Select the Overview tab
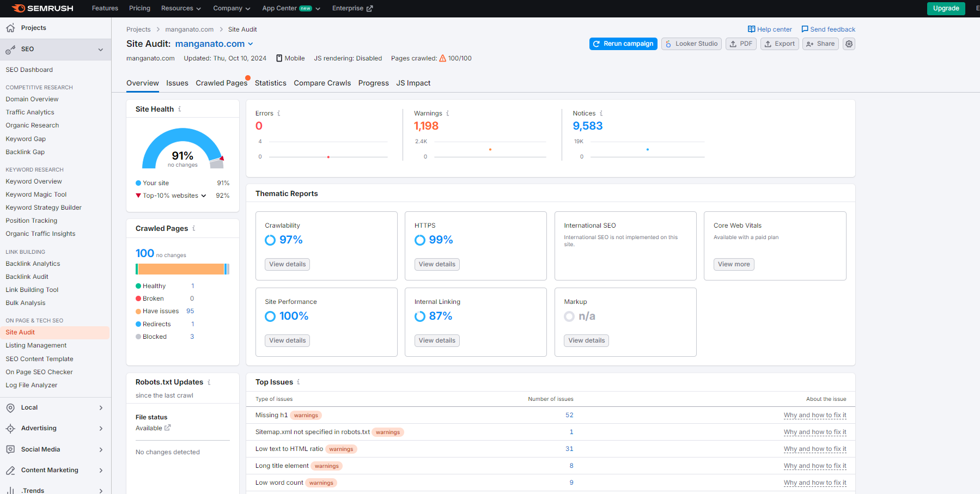980x494 pixels. point(143,83)
